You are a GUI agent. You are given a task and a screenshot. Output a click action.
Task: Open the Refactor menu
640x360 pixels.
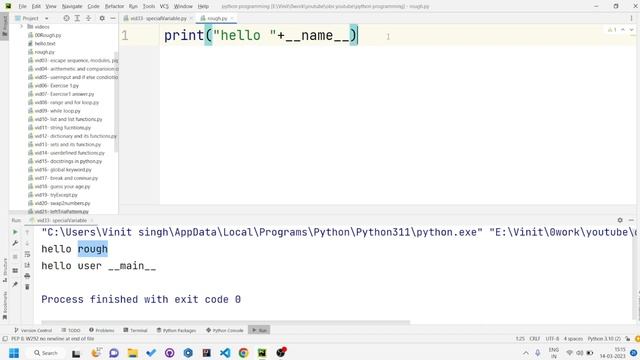[x=114, y=7]
